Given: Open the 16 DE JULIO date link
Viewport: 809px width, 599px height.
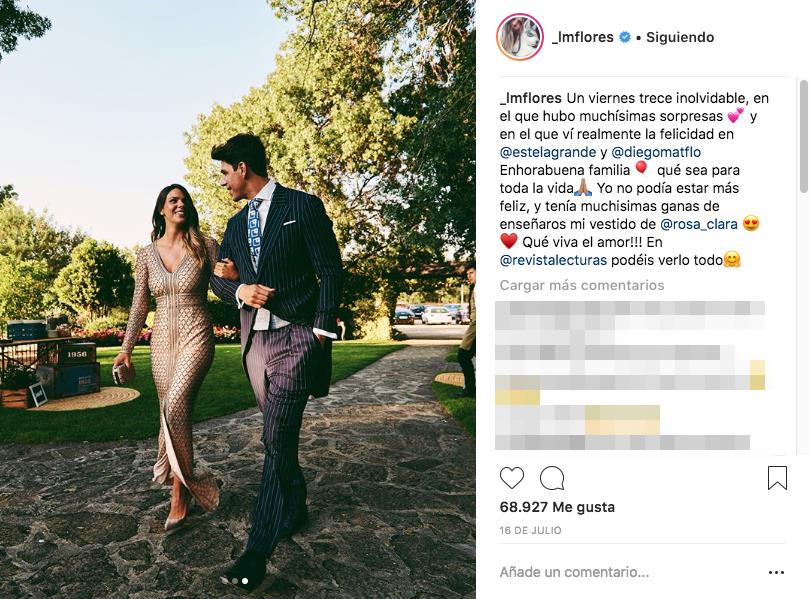Looking at the screenshot, I should coord(530,530).
